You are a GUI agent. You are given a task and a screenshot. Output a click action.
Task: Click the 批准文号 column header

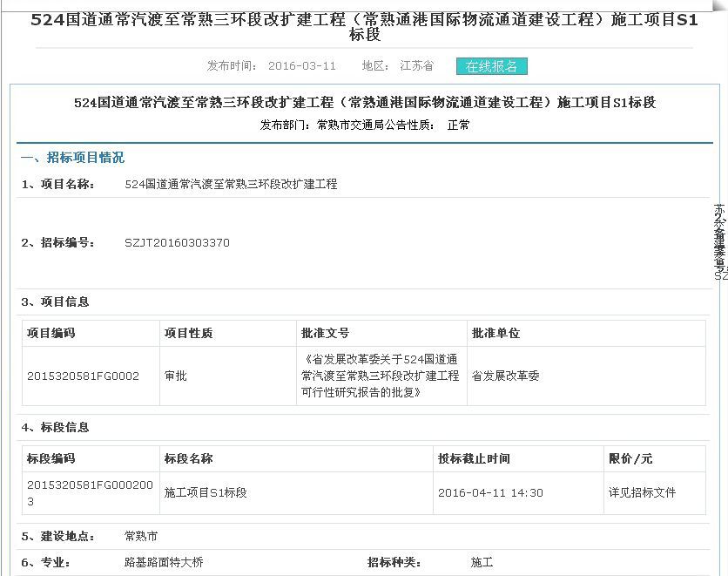(x=325, y=334)
